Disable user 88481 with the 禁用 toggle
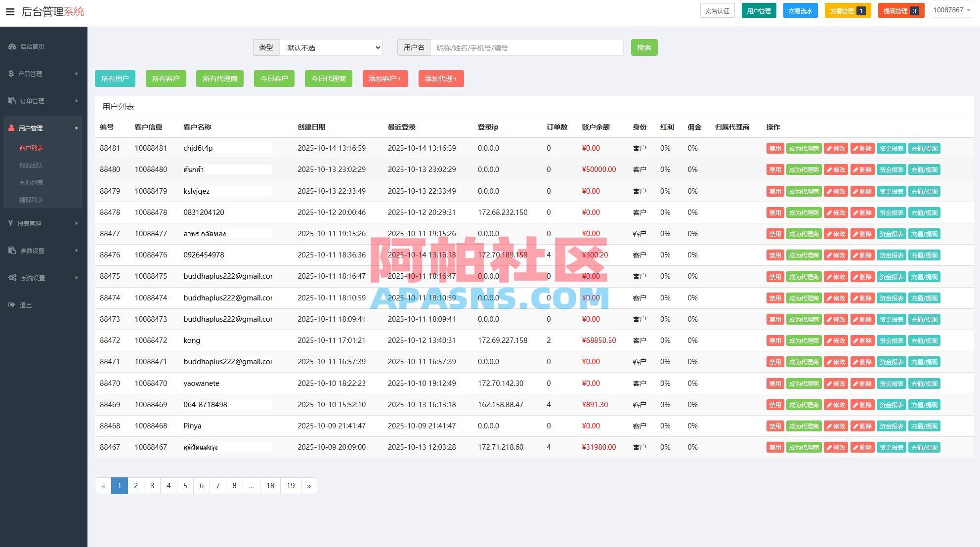Screen dimensions: 980x547 (775, 148)
